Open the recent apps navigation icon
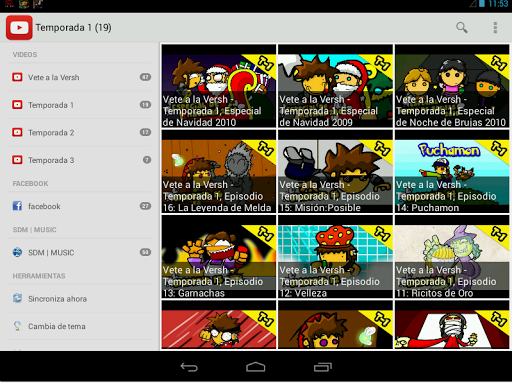 point(323,367)
